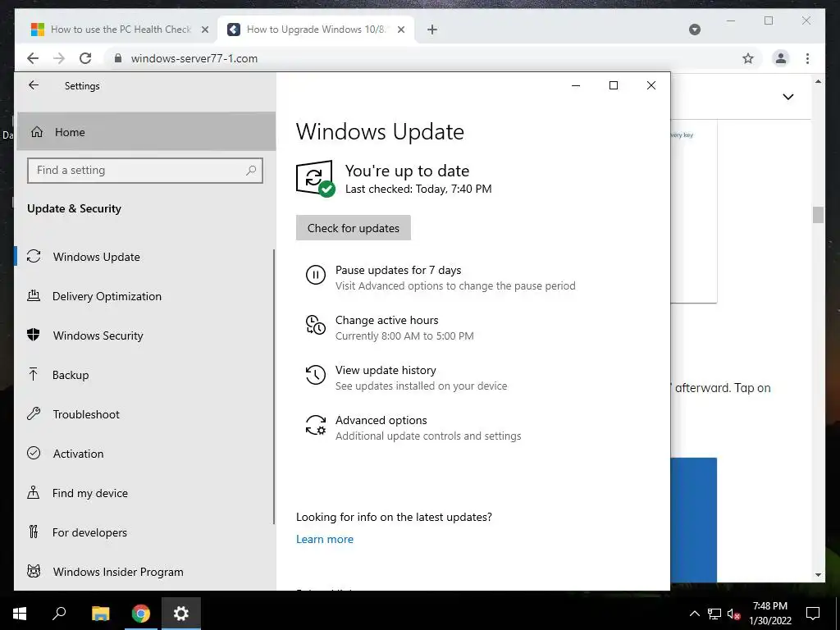The height and width of the screenshot is (630, 840).
Task: Open Advanced options for updates
Action: [x=413, y=427]
